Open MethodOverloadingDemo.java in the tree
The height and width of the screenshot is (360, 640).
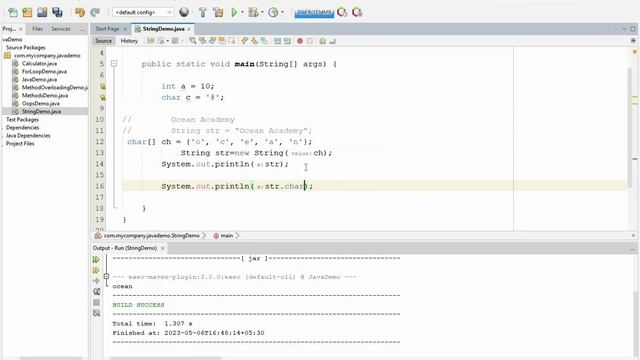[x=55, y=87]
